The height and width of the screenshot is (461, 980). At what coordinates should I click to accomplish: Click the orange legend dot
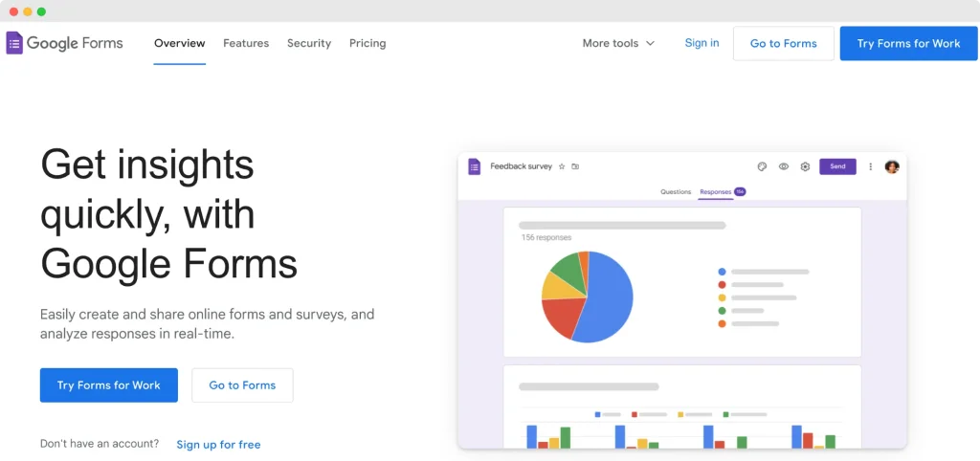[x=722, y=323]
